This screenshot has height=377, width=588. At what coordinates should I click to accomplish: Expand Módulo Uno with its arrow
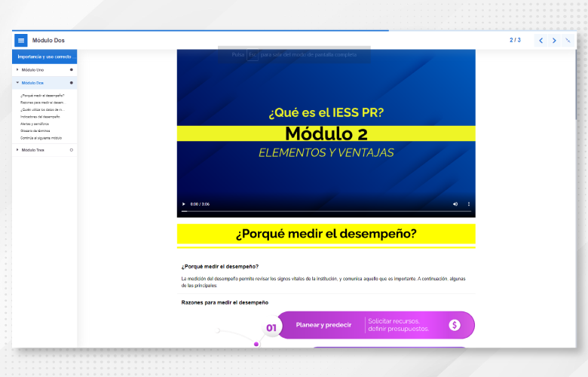coord(17,70)
